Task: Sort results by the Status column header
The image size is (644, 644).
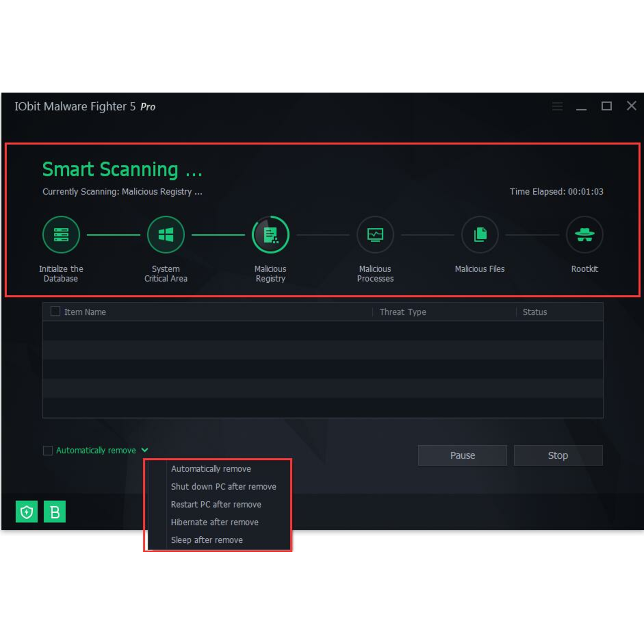Action: tap(534, 312)
